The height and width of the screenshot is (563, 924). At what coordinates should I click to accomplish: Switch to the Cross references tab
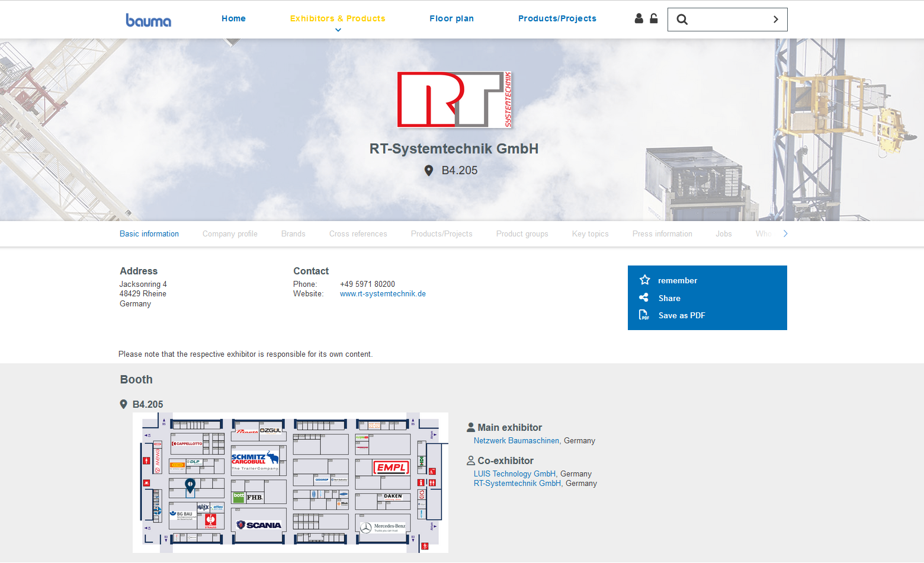358,233
